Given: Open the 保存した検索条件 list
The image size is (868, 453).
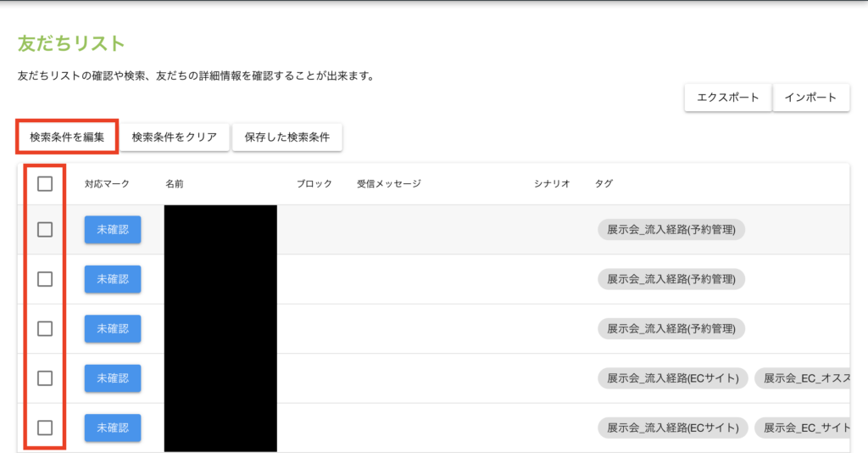Looking at the screenshot, I should pos(287,137).
